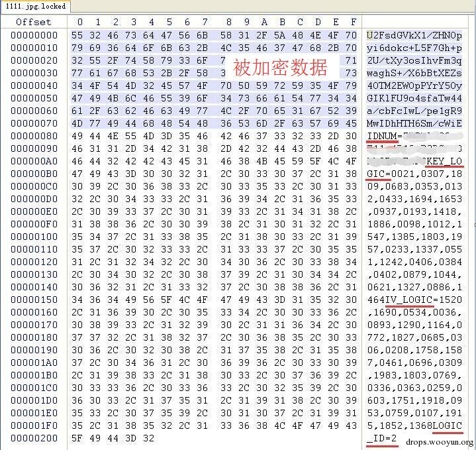Screen dimensions: 476x450
Task: Click the offset row label 00000010
Action: coord(34,48)
